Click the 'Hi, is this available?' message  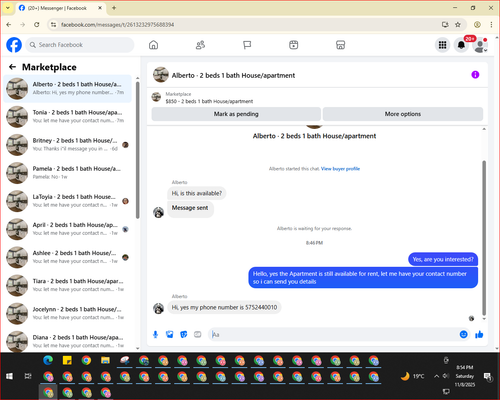(197, 193)
